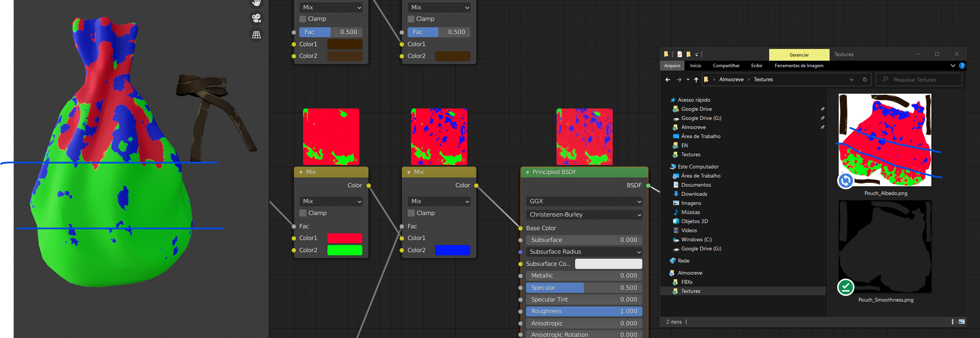Click the pan hand icon in the viewport
Image resolution: width=980 pixels, height=338 pixels.
tap(256, 3)
